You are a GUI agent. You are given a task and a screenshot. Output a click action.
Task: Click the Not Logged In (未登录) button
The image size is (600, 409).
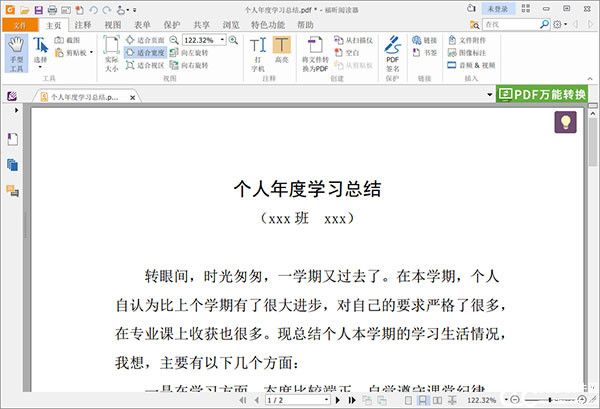[497, 9]
